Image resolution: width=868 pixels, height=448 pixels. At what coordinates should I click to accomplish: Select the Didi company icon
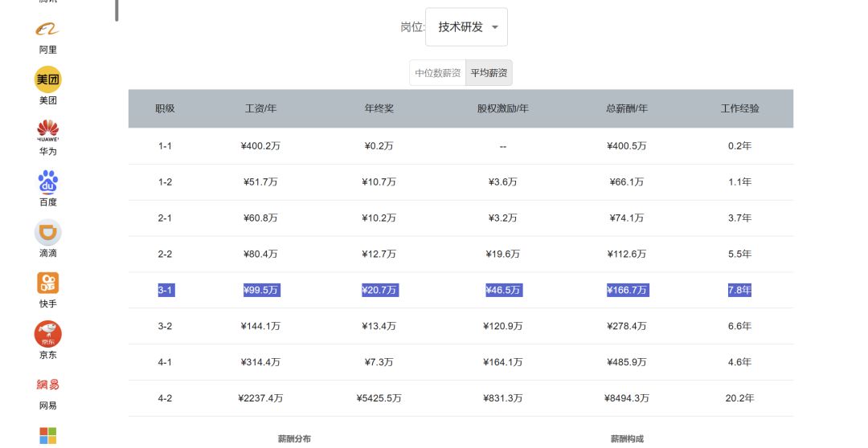click(47, 233)
